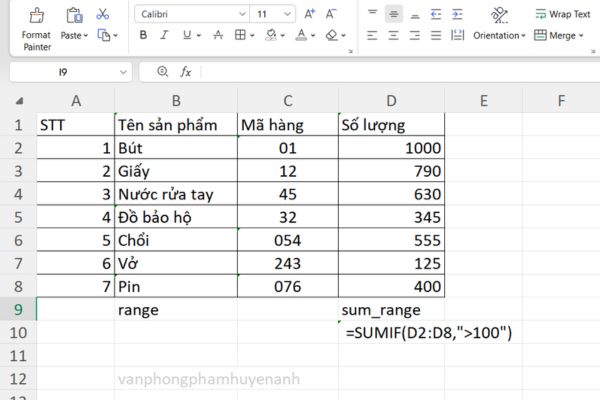Toggle Strikethrough formatting
Screen dimensions: 600x400
pyautogui.click(x=218, y=35)
